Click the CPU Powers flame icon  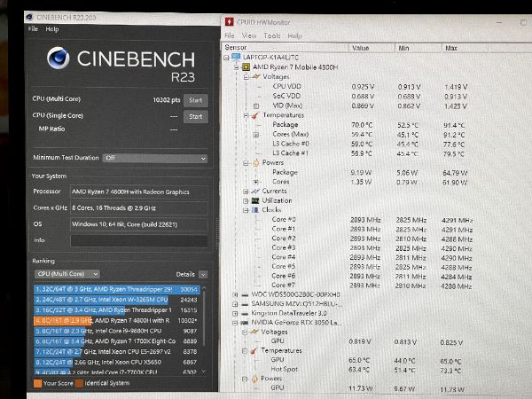[x=255, y=163]
